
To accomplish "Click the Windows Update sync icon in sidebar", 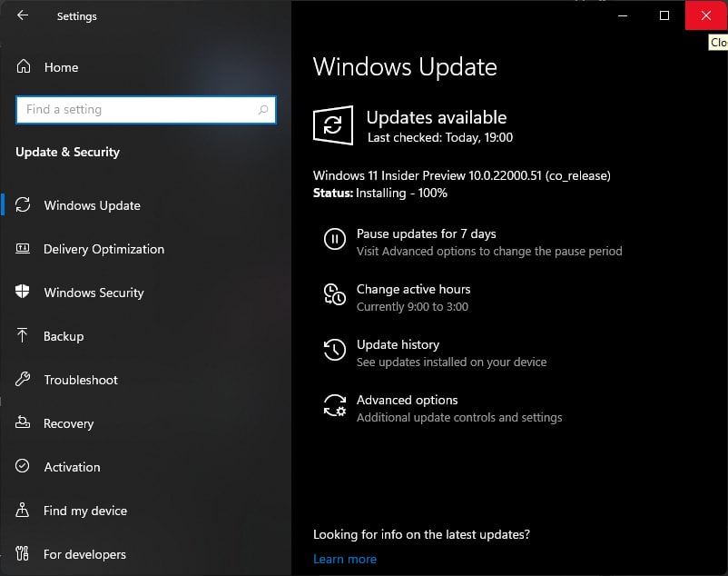I will (23, 204).
